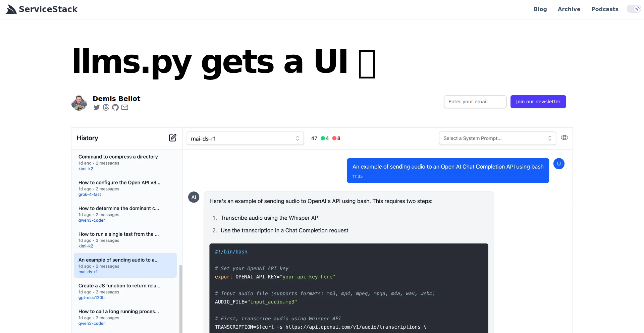Click the TRANSCRIPTION curl command line

(321, 327)
